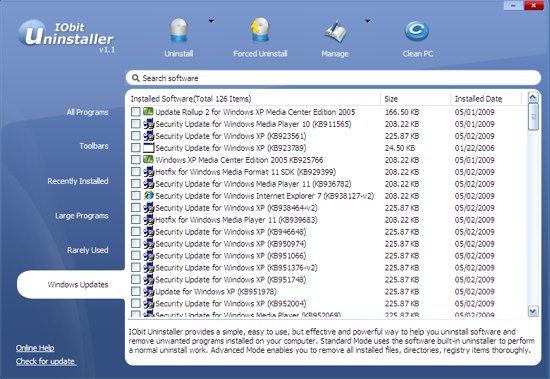Click icon beside Update Rollup 2 entry
The height and width of the screenshot is (379, 550).
coord(148,112)
